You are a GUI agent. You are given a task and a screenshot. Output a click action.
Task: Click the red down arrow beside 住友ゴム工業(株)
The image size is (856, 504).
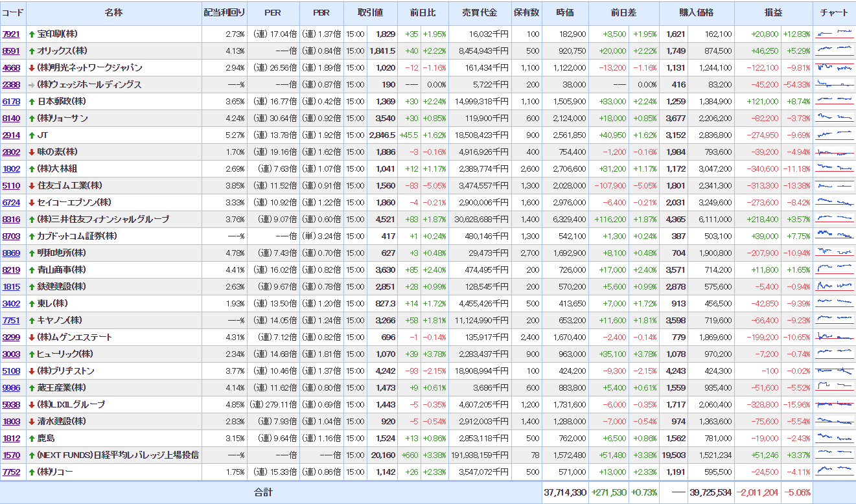(x=32, y=186)
